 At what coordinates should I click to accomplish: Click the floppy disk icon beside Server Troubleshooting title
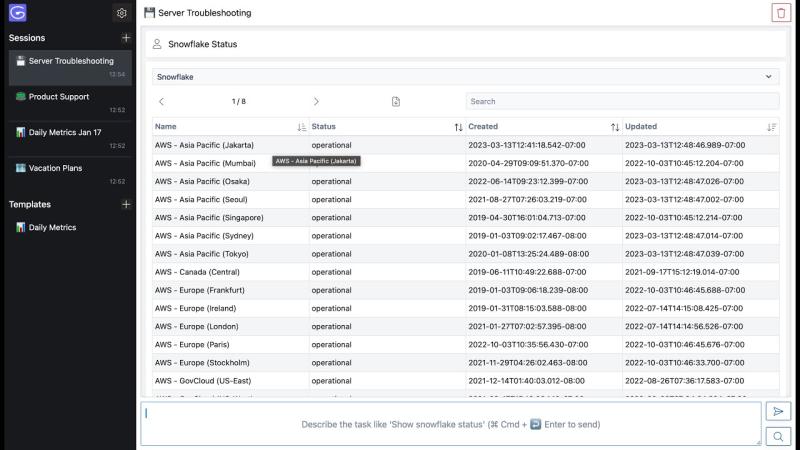pyautogui.click(x=149, y=13)
